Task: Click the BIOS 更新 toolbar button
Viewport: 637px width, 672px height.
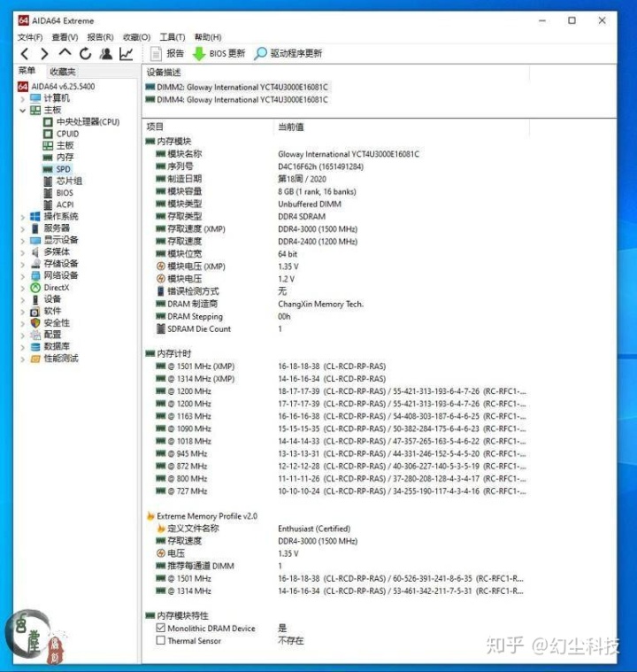Action: 219,54
